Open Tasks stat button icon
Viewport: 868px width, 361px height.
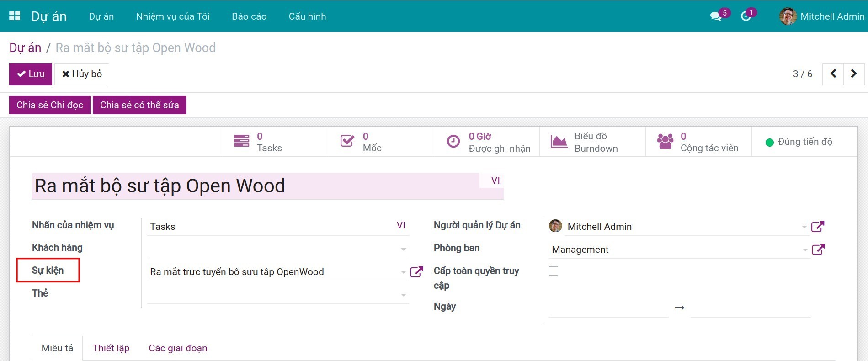241,141
